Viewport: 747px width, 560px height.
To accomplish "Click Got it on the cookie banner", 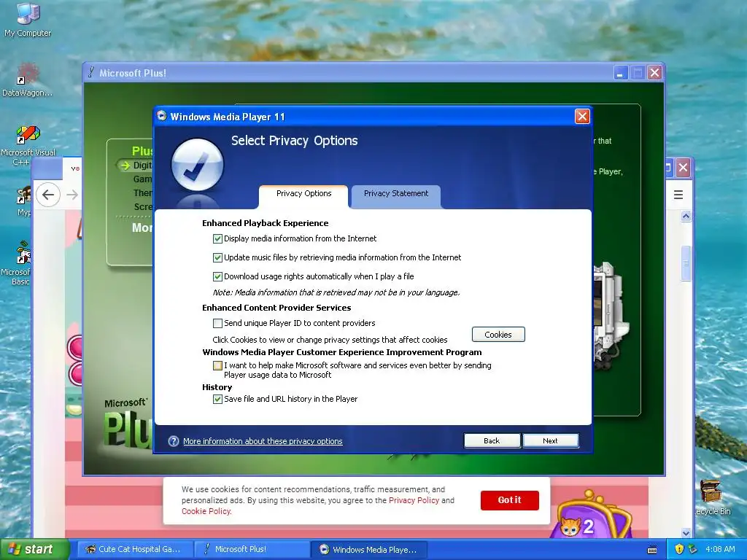I will tap(510, 500).
